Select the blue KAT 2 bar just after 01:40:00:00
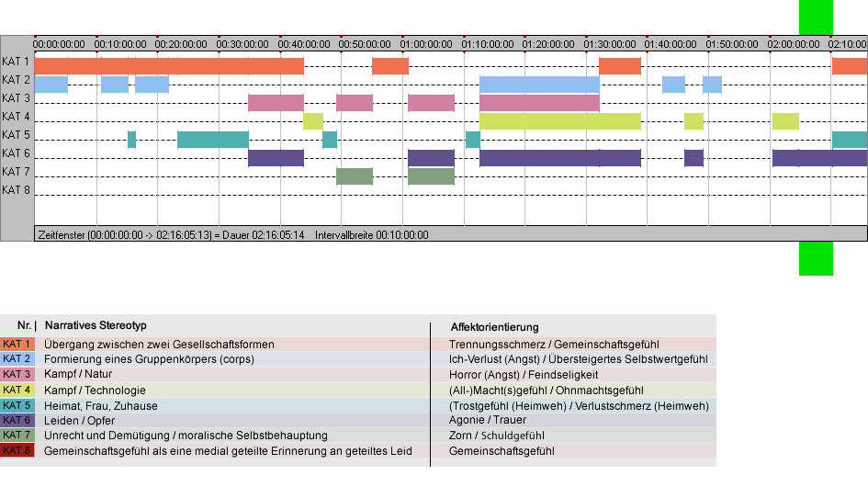 (x=673, y=85)
